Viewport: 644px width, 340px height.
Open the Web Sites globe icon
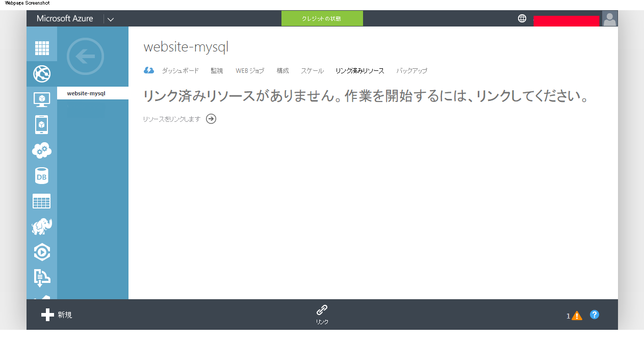(x=41, y=73)
